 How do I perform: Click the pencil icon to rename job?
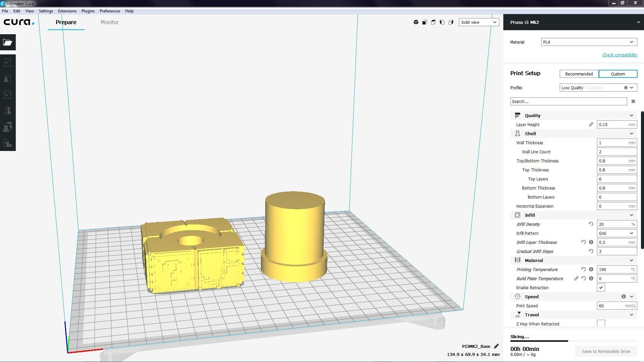pyautogui.click(x=496, y=346)
